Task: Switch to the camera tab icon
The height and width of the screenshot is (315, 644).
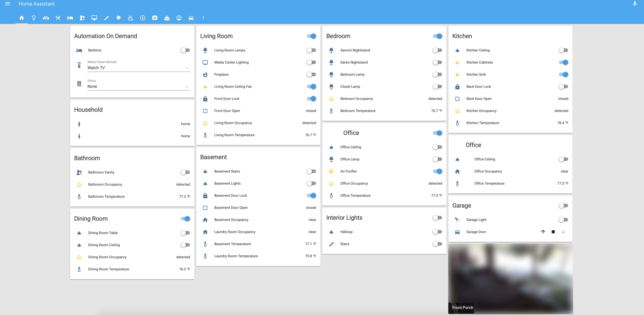Action: [x=155, y=18]
